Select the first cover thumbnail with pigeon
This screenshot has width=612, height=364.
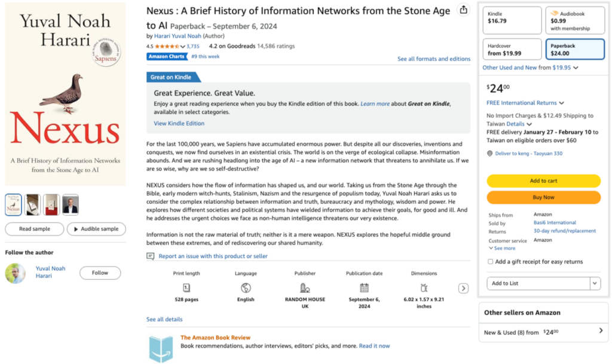[x=13, y=205]
